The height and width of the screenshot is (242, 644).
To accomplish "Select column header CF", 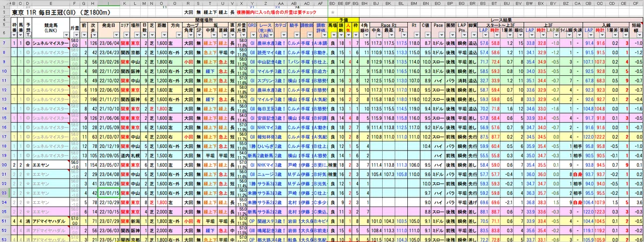I will coord(635,3).
